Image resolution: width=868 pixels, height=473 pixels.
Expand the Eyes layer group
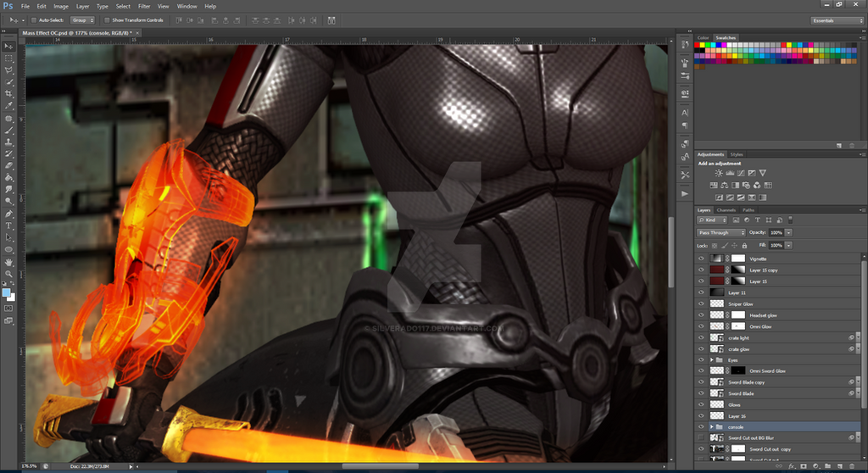pos(712,360)
